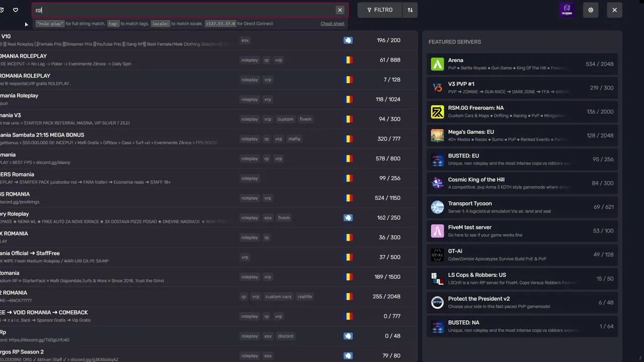Click the Romanian flag on the '61 / 888' row
This screenshot has width=644, height=362.
click(348, 60)
